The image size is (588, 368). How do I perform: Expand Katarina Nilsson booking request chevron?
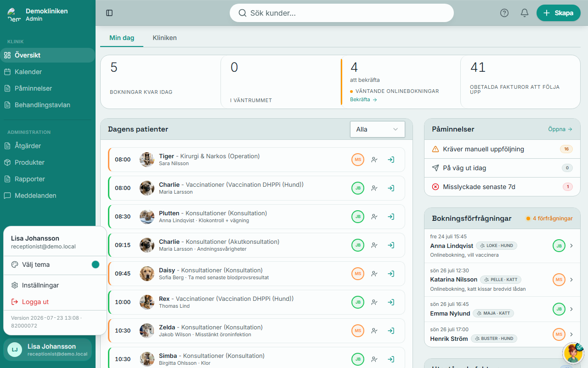[571, 280]
